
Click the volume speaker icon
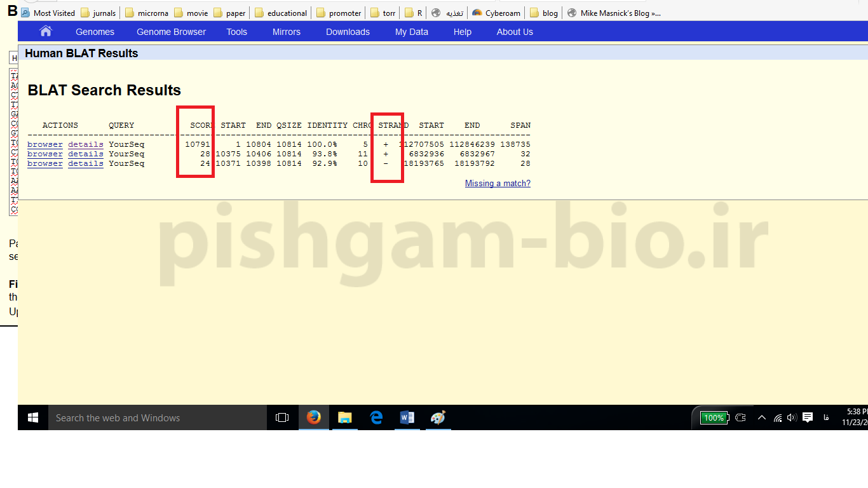pyautogui.click(x=792, y=417)
